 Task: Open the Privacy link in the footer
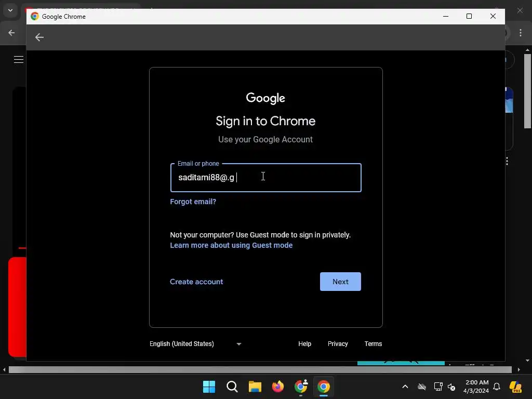coord(338,344)
